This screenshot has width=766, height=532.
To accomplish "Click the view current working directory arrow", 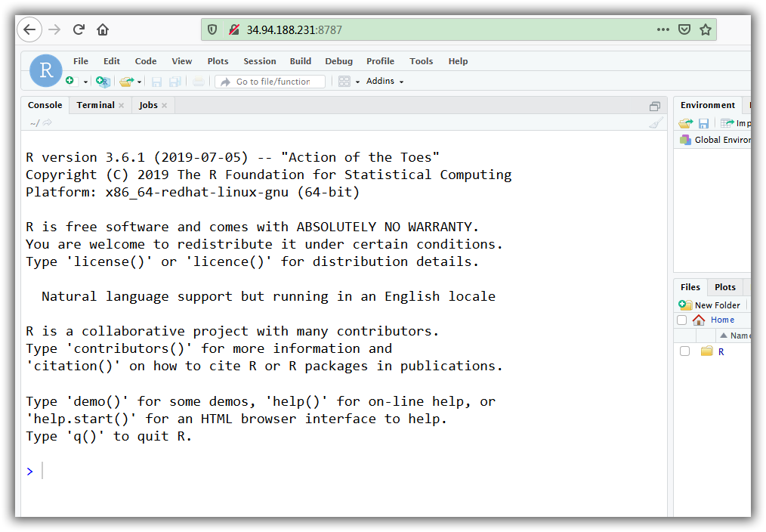I will (47, 122).
